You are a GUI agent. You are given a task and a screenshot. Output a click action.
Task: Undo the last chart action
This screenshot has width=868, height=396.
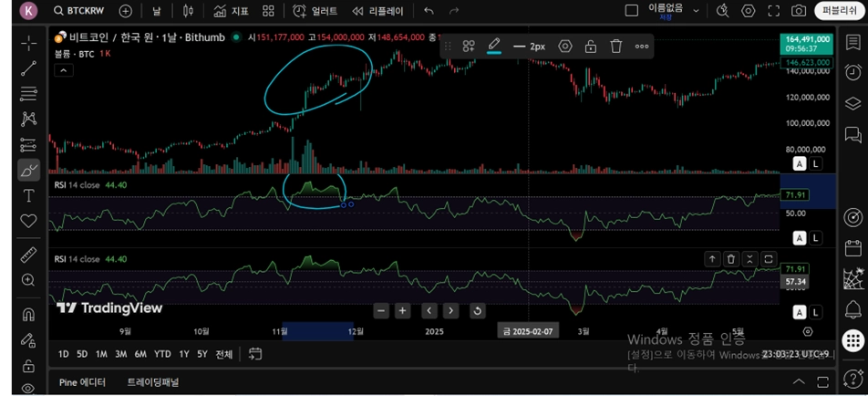(x=429, y=11)
